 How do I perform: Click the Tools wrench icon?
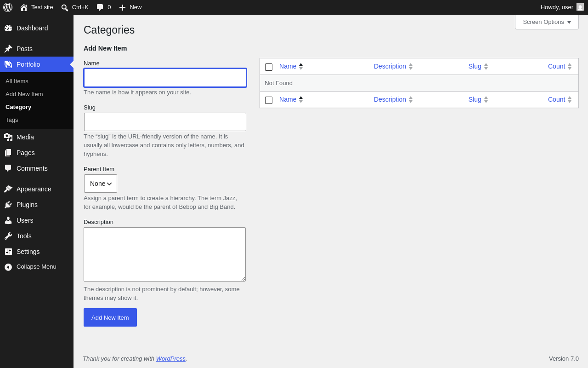tap(8, 236)
